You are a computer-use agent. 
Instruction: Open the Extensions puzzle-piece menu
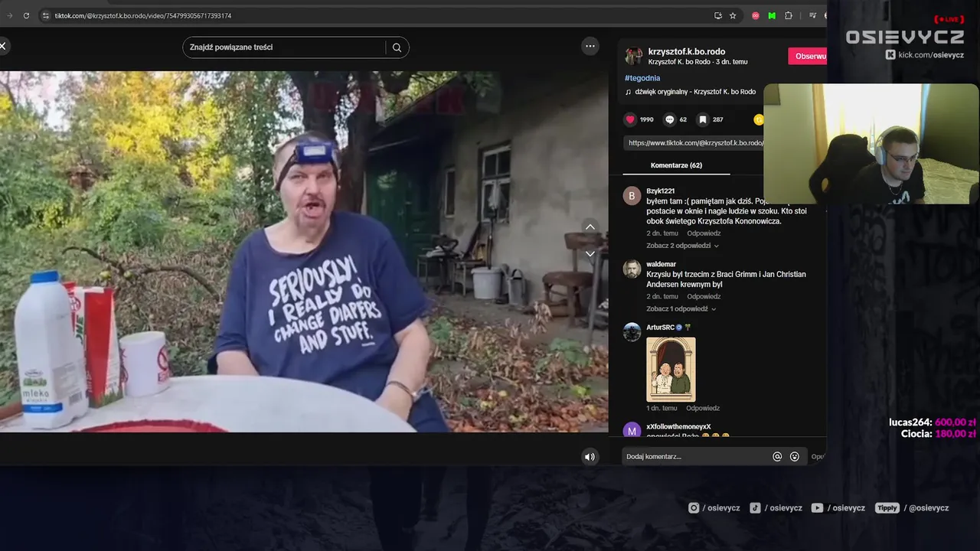pos(789,15)
